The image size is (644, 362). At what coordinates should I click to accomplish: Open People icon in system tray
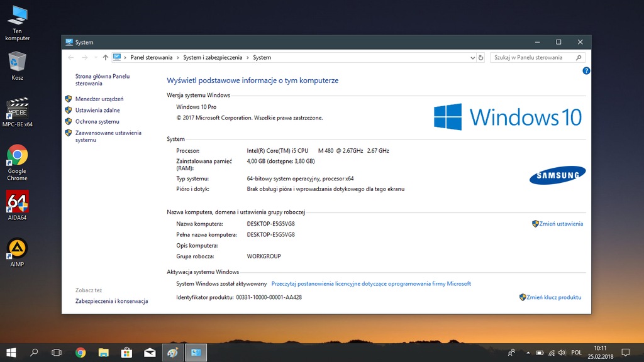click(x=511, y=353)
